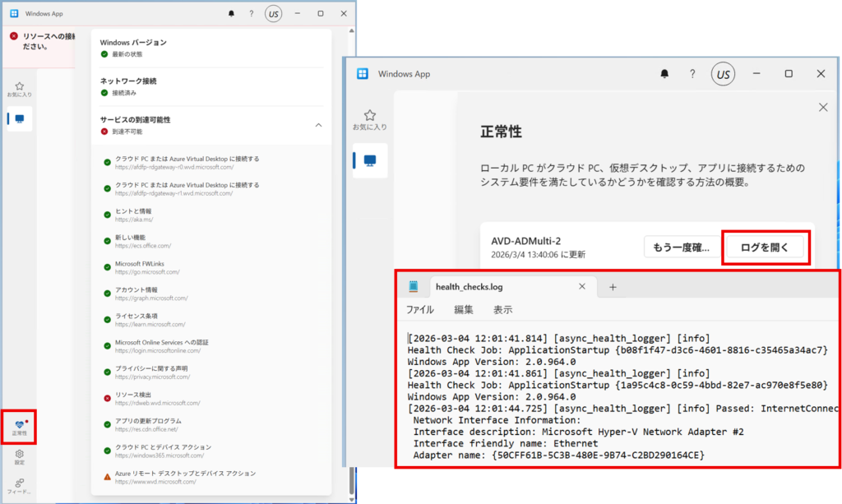Screen dimensions: 842x504
Task: Click the feedback icon at sidebar bottom
Action: (19, 485)
